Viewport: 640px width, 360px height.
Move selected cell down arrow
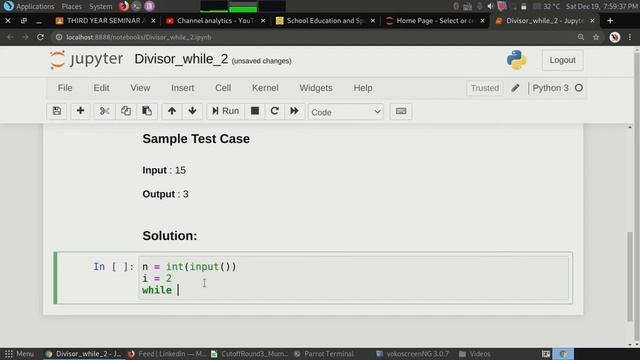192,111
